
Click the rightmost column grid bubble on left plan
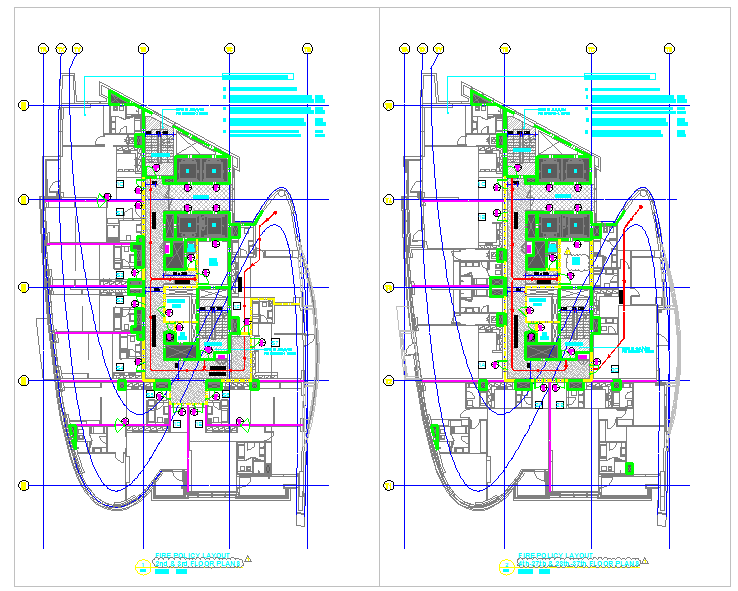tap(309, 48)
